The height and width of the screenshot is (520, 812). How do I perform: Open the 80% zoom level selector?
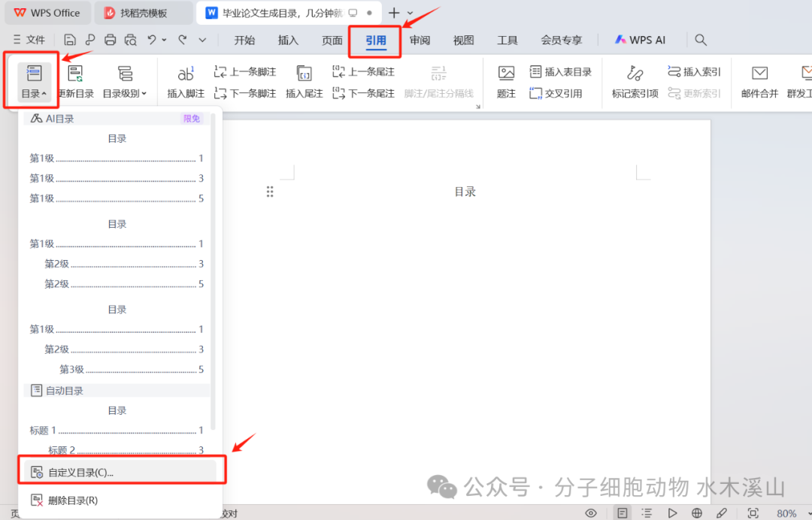[x=786, y=514]
